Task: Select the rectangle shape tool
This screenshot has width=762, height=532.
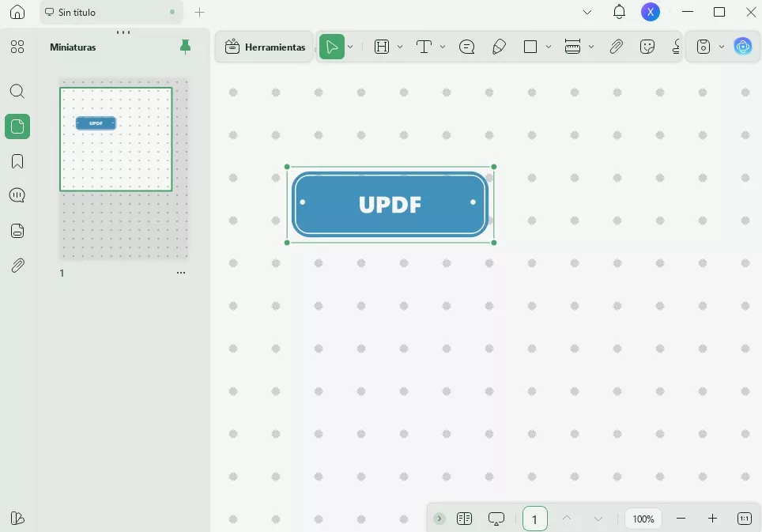Action: coord(530,47)
